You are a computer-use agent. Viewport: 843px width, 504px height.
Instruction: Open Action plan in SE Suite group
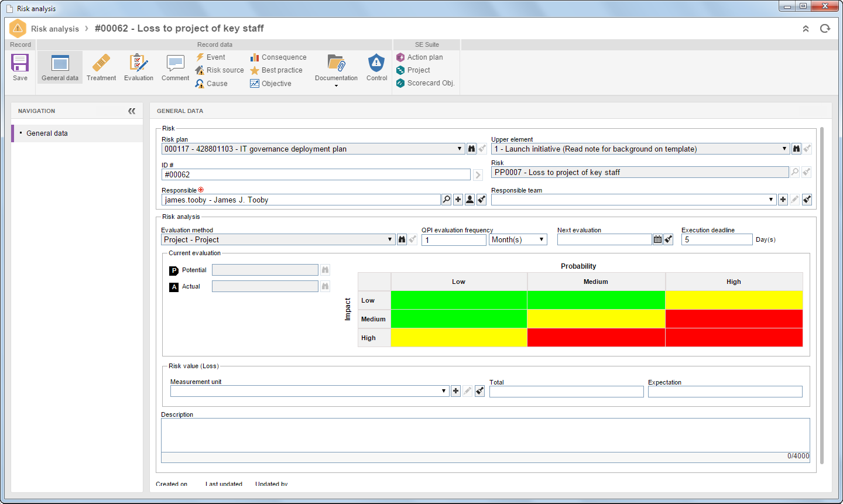pyautogui.click(x=420, y=57)
